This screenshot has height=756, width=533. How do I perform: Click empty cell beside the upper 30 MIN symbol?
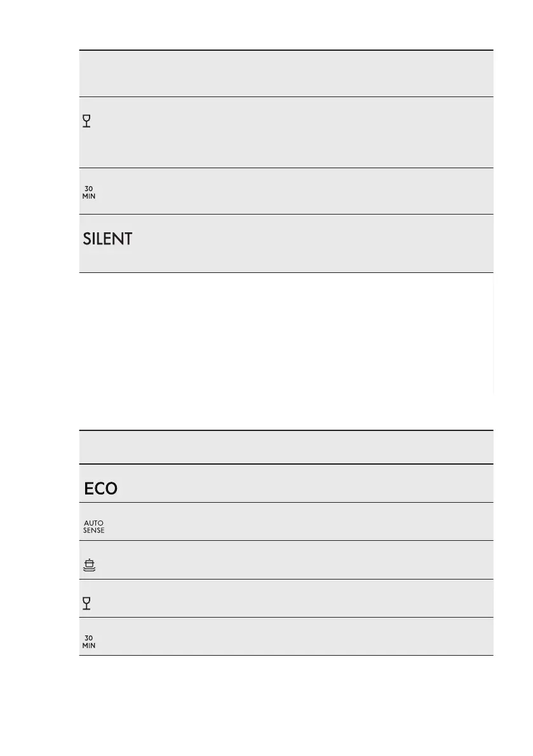tap(305, 191)
